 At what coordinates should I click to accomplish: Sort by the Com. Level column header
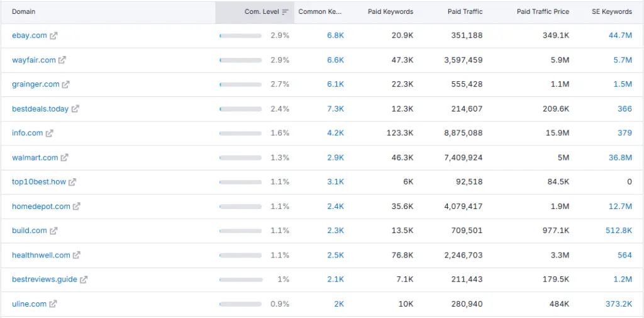(262, 12)
